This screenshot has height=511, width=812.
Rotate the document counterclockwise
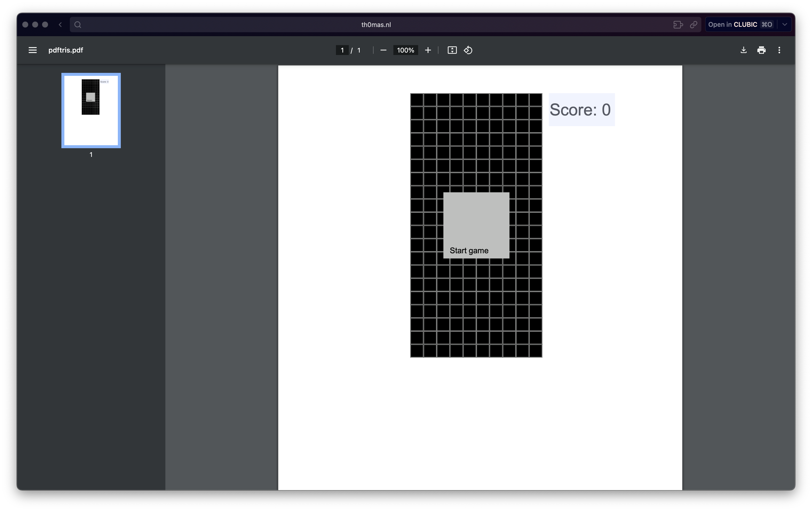pyautogui.click(x=468, y=50)
